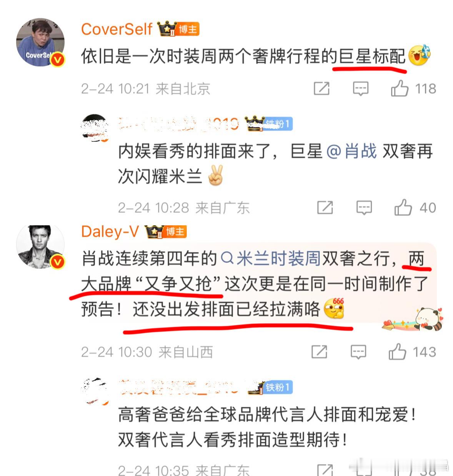The width and height of the screenshot is (453, 476).
Task: Like the reply with 40 likes
Action: tap(403, 208)
